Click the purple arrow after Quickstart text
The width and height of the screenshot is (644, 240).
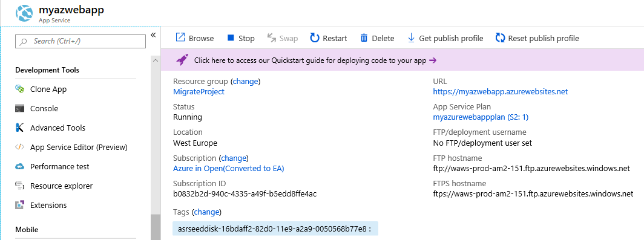pyautogui.click(x=433, y=60)
